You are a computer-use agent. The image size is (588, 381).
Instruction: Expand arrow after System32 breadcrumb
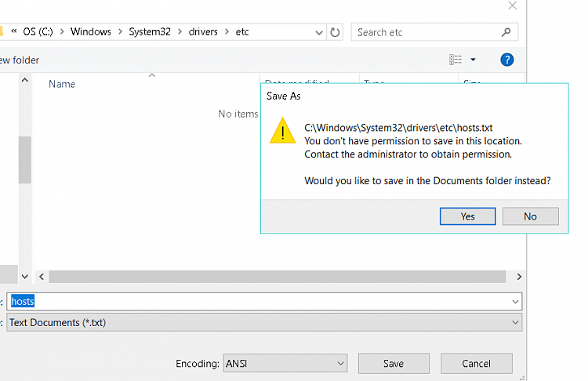point(180,32)
